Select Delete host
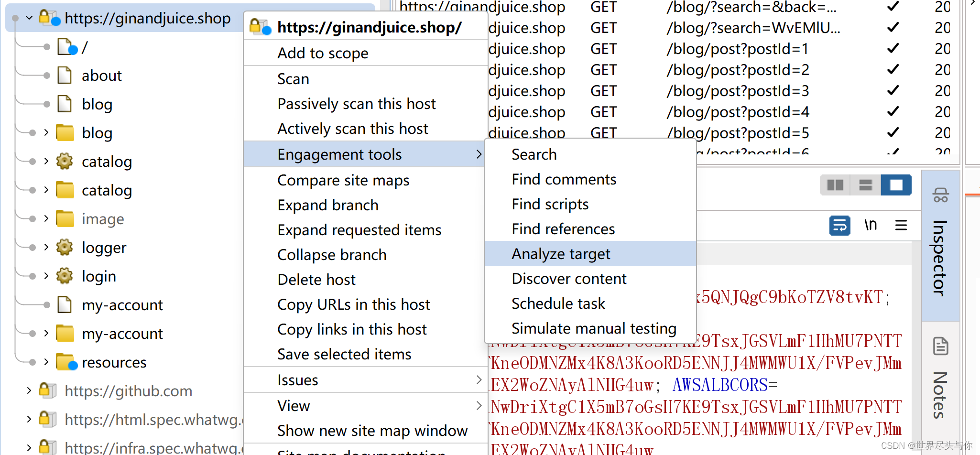The width and height of the screenshot is (980, 455). pos(366,280)
